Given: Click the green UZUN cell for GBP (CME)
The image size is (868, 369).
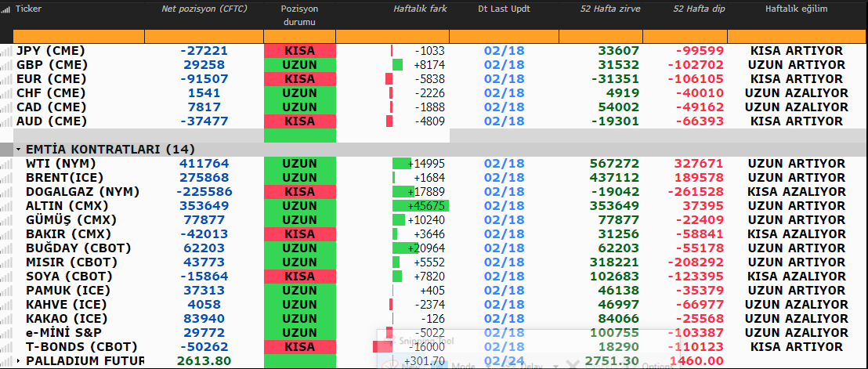Looking at the screenshot, I should click(299, 65).
